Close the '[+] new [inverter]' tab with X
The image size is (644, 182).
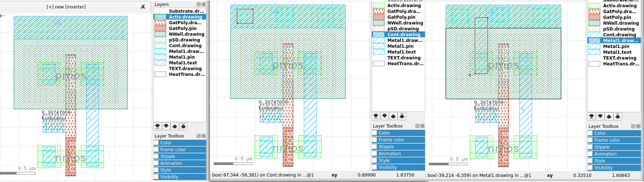pos(143,7)
